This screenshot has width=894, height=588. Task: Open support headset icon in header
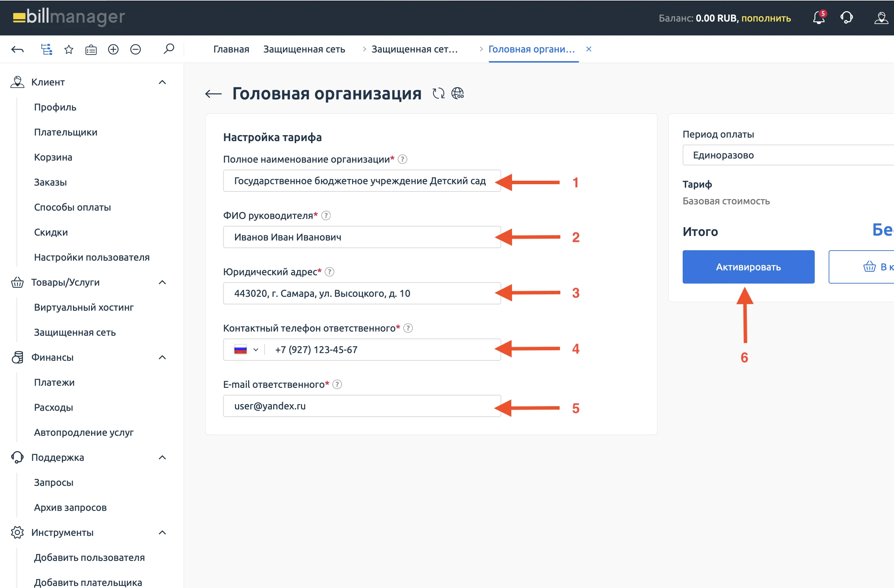847,18
